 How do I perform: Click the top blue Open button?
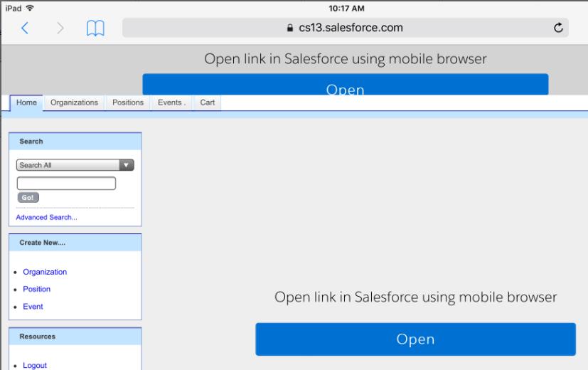(346, 85)
